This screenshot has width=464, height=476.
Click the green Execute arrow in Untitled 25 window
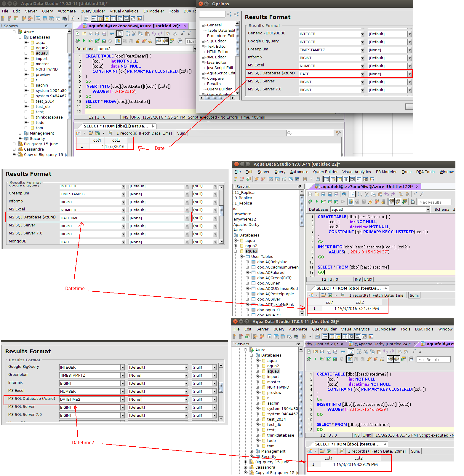315,359
